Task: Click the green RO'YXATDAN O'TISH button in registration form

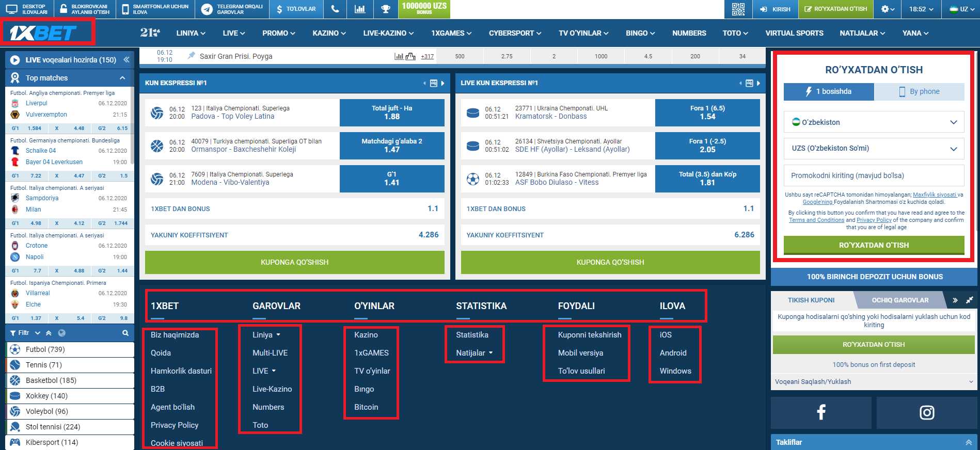Action: (874, 245)
